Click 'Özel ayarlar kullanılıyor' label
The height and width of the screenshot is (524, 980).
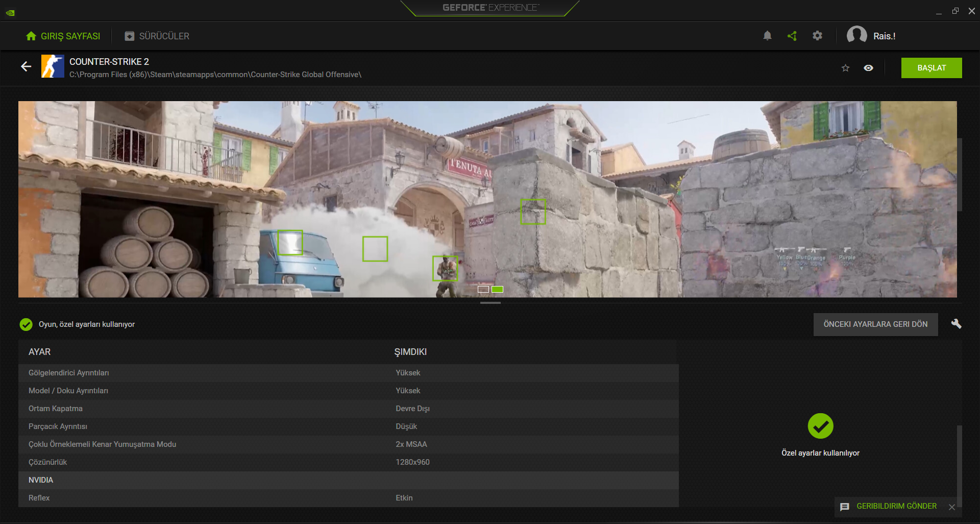(x=820, y=453)
